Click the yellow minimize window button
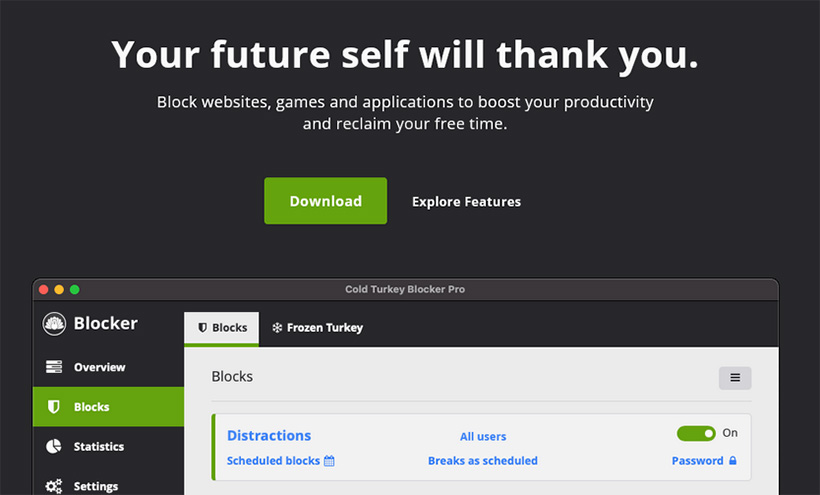Viewport: 820px width, 495px height. click(x=59, y=290)
